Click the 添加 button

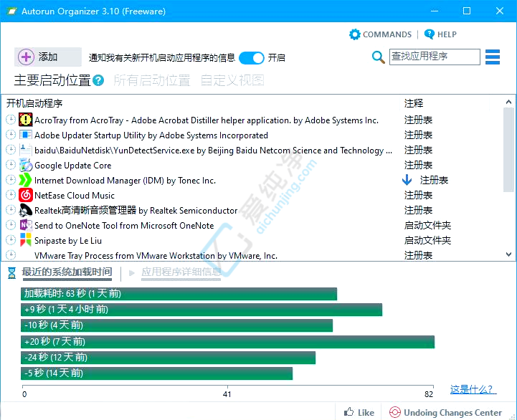click(x=48, y=57)
